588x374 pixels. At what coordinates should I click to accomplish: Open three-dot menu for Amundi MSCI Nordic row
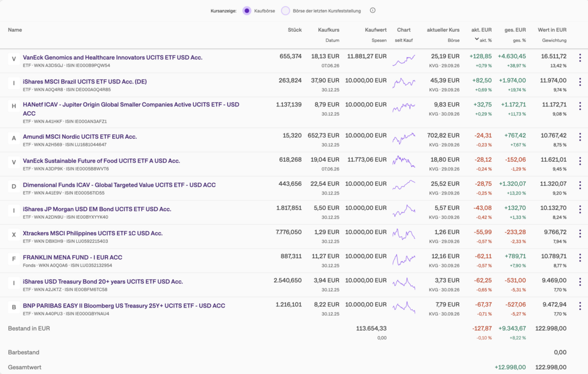(580, 137)
